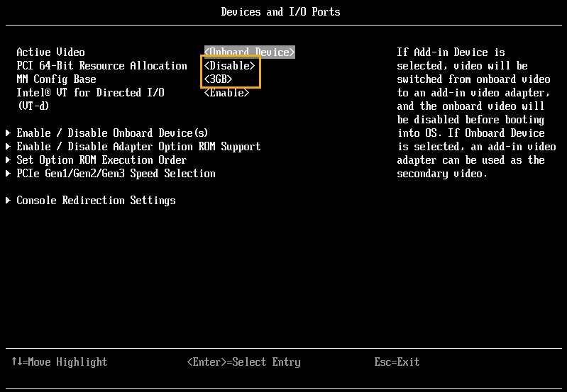Click the triangle before Set Option ROM Execution Order
This screenshot has width=567, height=392.
pos(9,160)
